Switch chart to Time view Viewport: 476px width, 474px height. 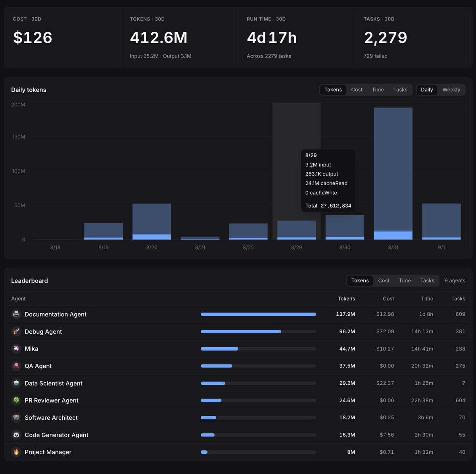tap(378, 90)
